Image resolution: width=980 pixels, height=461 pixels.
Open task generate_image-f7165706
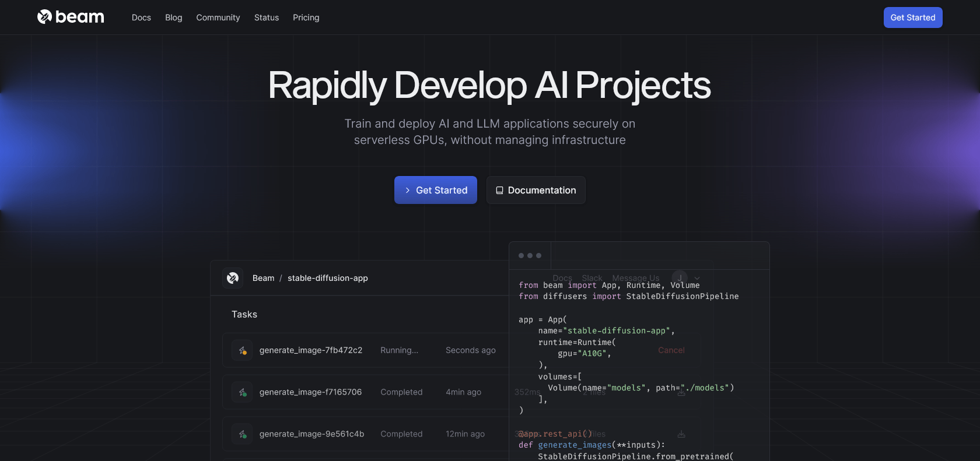tap(311, 392)
